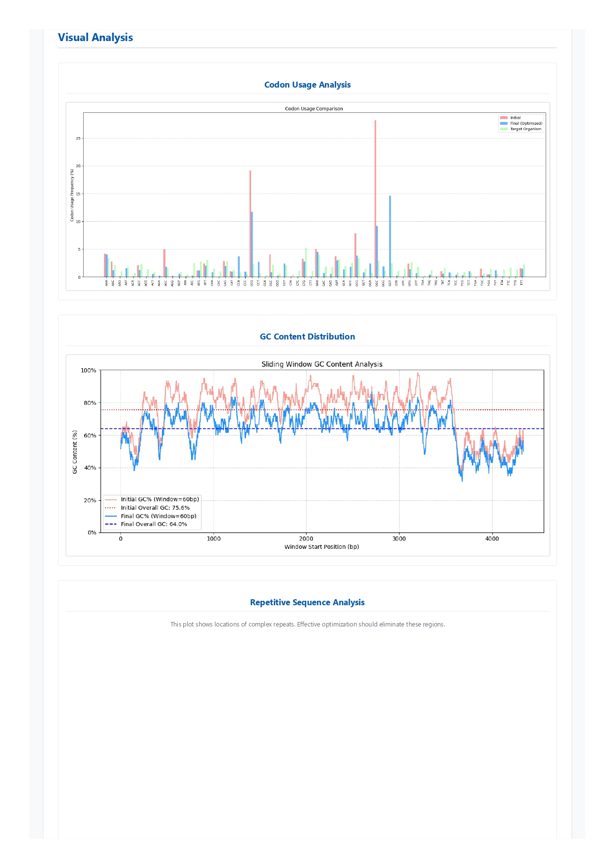Click the 2000 tick on GC chart x-axis
The width and height of the screenshot is (614, 868).
pyautogui.click(x=306, y=539)
